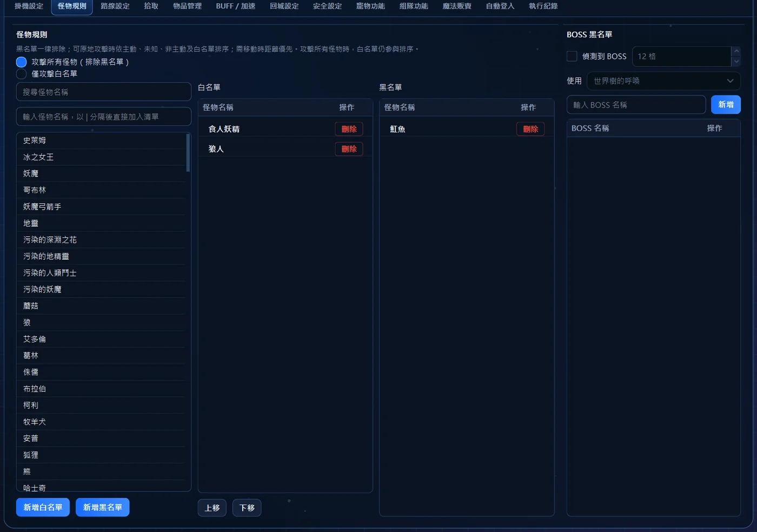
Task: Select 安普 in monster list
Action: (x=101, y=438)
